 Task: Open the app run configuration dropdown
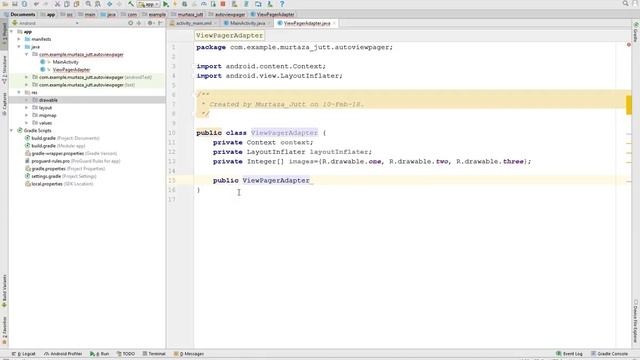(x=149, y=4)
